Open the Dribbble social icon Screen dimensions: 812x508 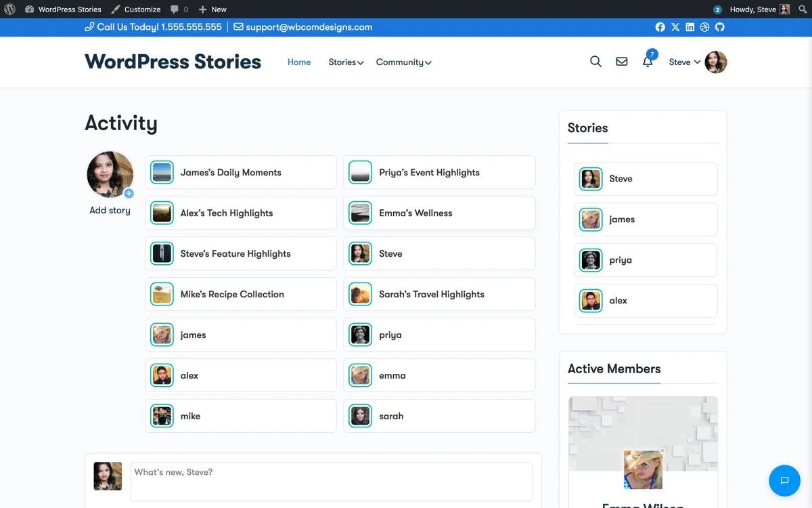pyautogui.click(x=704, y=27)
